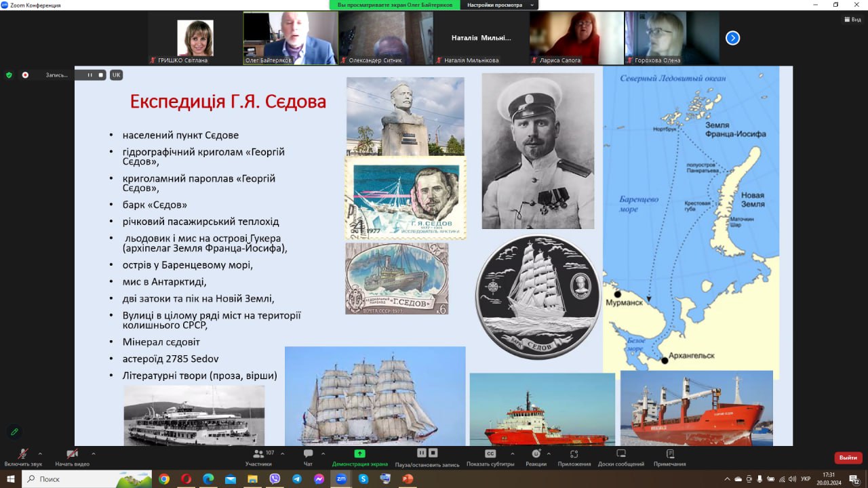Open the Чат chat panel
The width and height of the screenshot is (868, 488).
308,454
